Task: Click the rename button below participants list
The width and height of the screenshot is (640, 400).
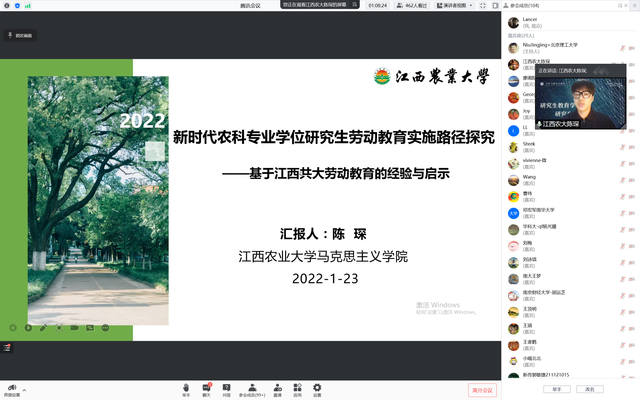Action: (590, 388)
